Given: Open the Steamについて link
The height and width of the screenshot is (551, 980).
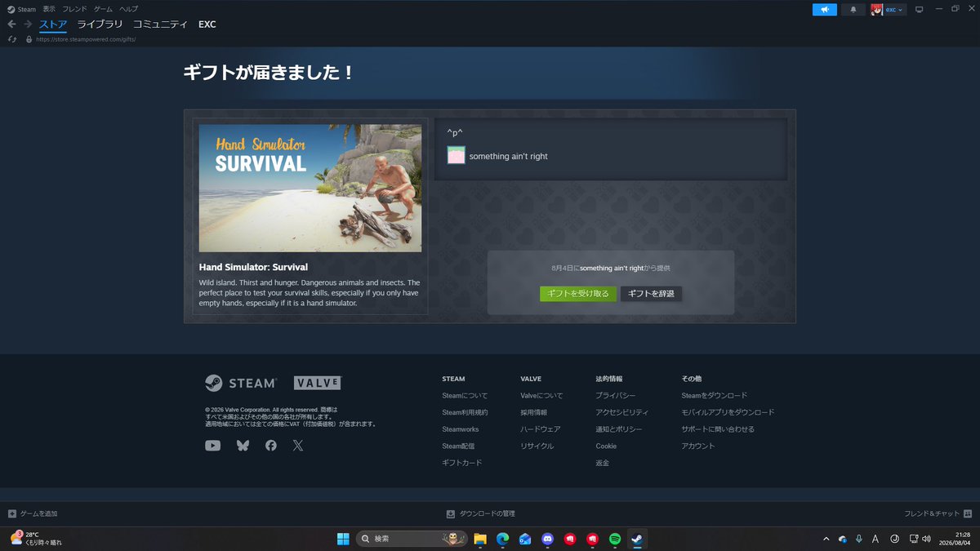Looking at the screenshot, I should click(465, 396).
